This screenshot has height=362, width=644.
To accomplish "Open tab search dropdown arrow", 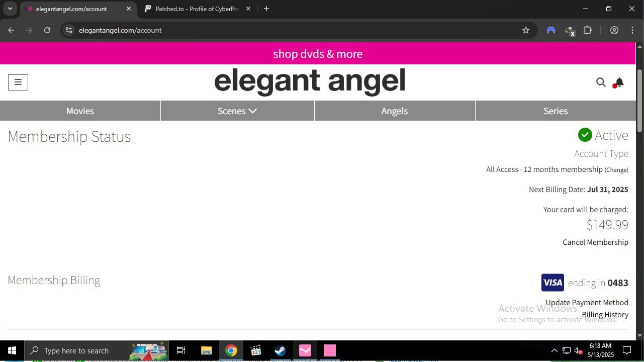I will pos(10,9).
